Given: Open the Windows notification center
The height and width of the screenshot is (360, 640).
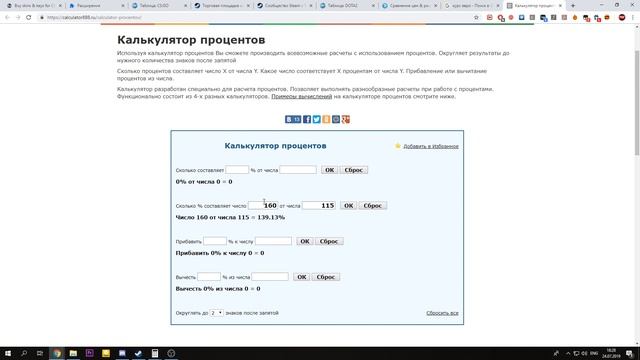Looking at the screenshot, I should tap(629, 353).
